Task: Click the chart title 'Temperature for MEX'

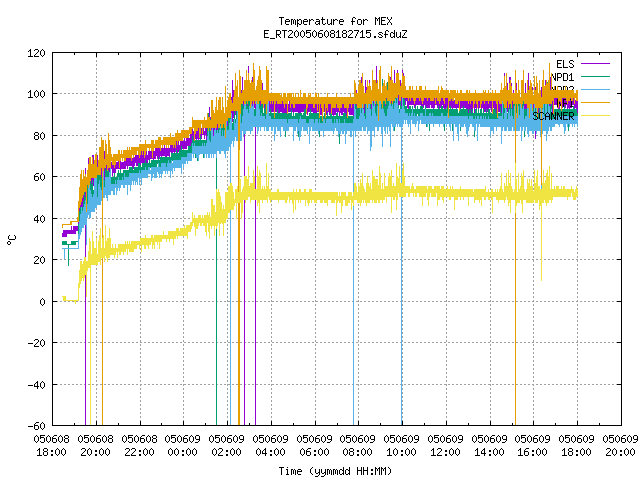Action: [x=335, y=21]
